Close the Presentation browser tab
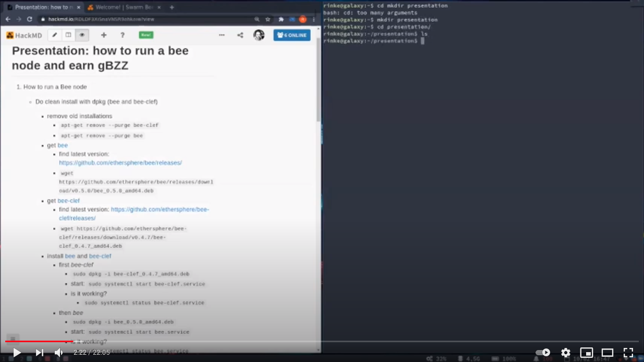644x362 pixels. coord(78,7)
